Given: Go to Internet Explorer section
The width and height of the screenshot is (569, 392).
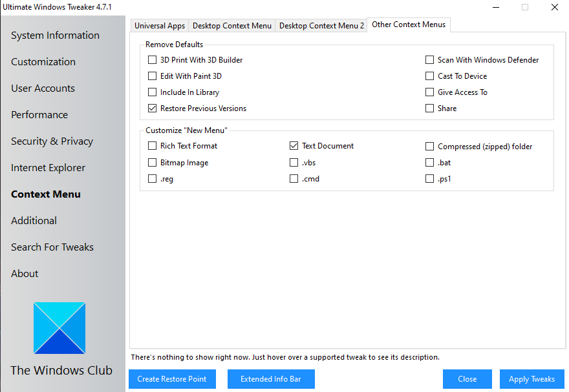Looking at the screenshot, I should coord(48,168).
